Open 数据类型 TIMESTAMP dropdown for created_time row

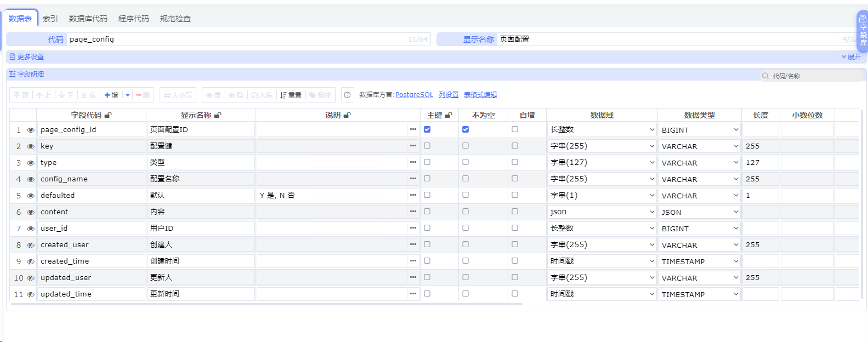(700, 261)
